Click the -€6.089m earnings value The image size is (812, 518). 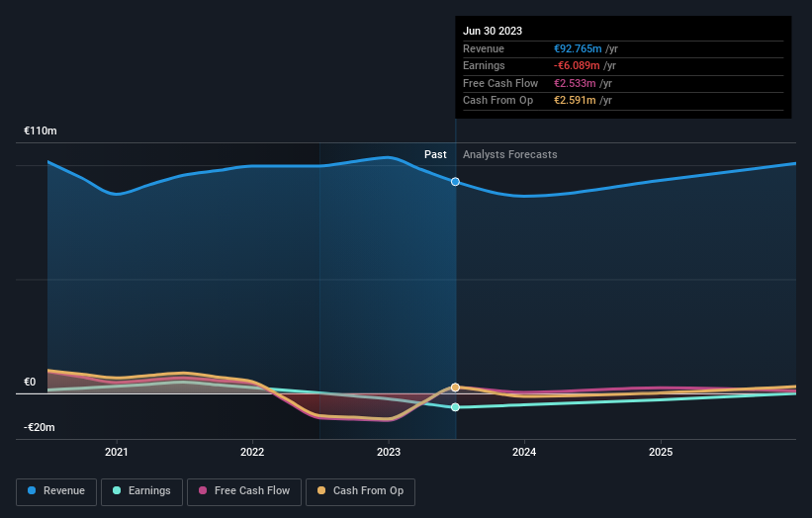577,65
